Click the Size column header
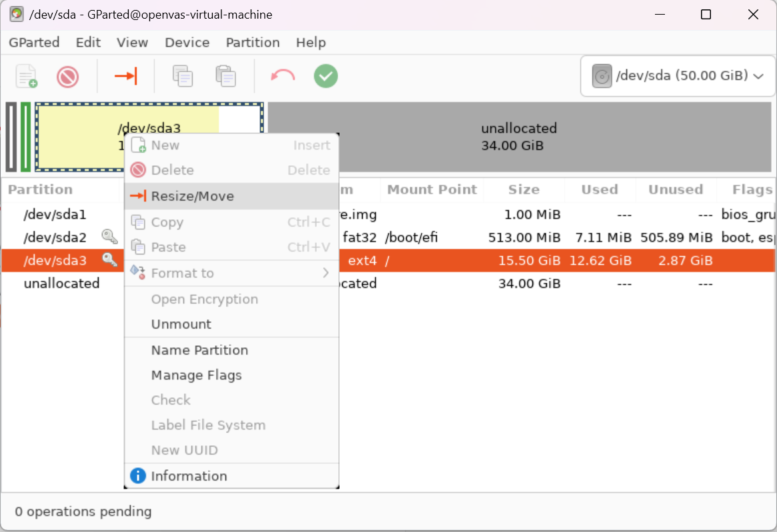 pyautogui.click(x=524, y=189)
